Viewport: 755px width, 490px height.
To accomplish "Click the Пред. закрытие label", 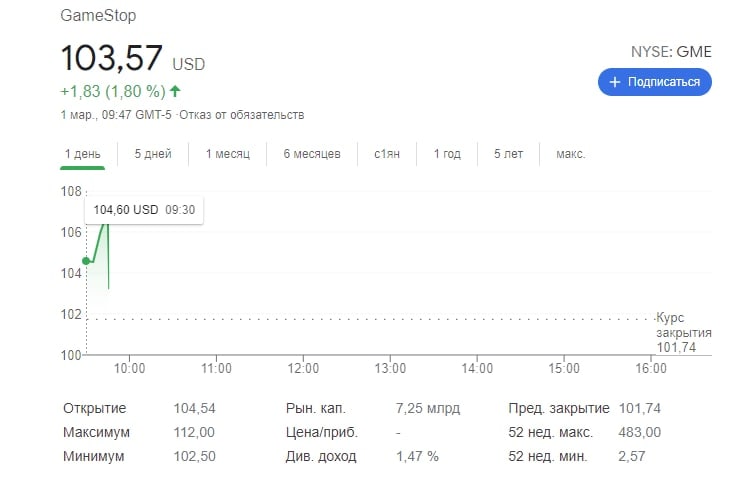I will pyautogui.click(x=559, y=408).
